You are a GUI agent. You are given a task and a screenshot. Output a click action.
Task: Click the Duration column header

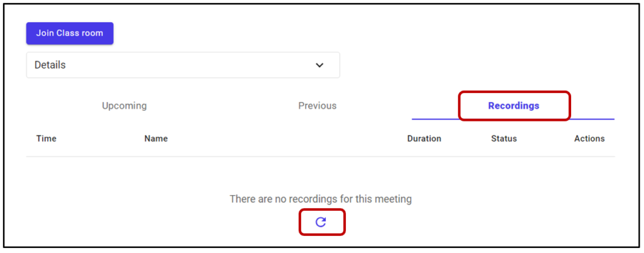424,138
